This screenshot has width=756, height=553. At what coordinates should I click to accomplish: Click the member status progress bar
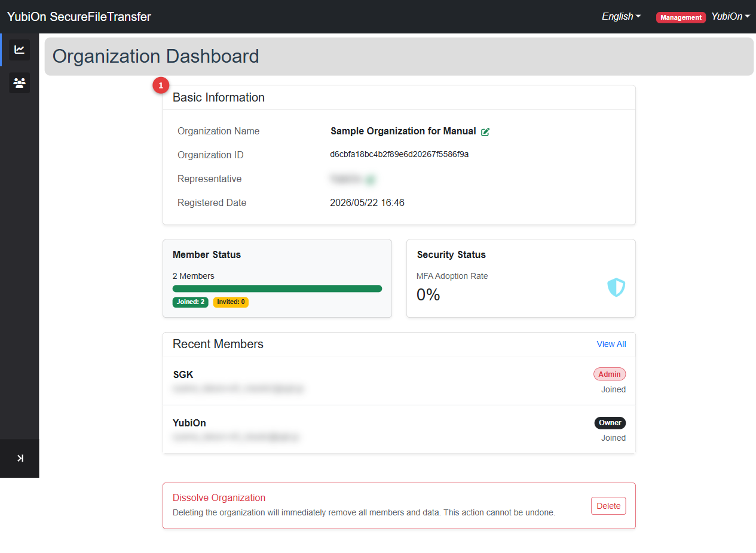point(277,288)
